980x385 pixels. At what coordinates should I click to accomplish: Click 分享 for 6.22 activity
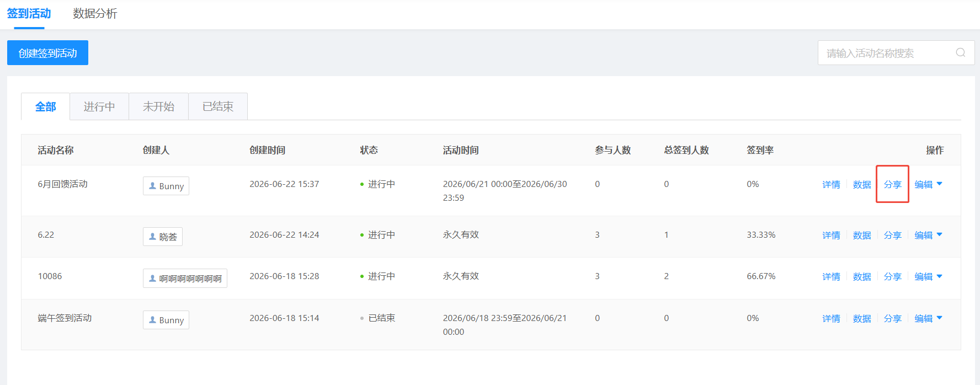pyautogui.click(x=892, y=235)
